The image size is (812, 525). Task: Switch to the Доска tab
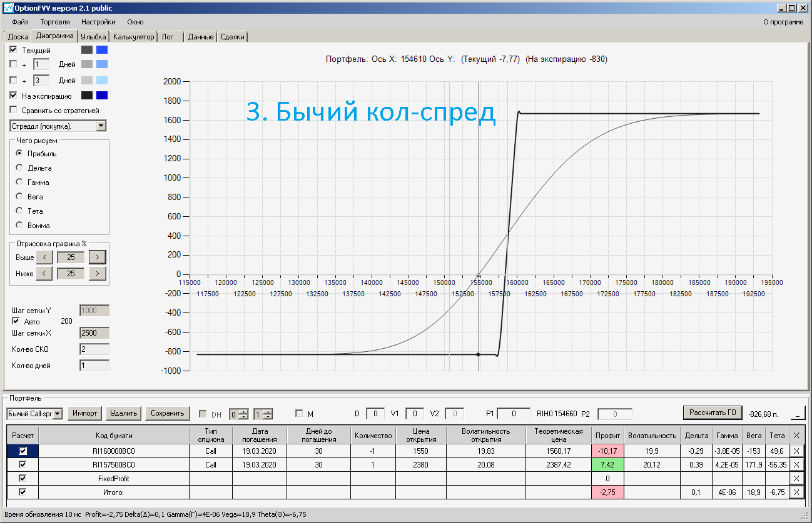[x=18, y=37]
